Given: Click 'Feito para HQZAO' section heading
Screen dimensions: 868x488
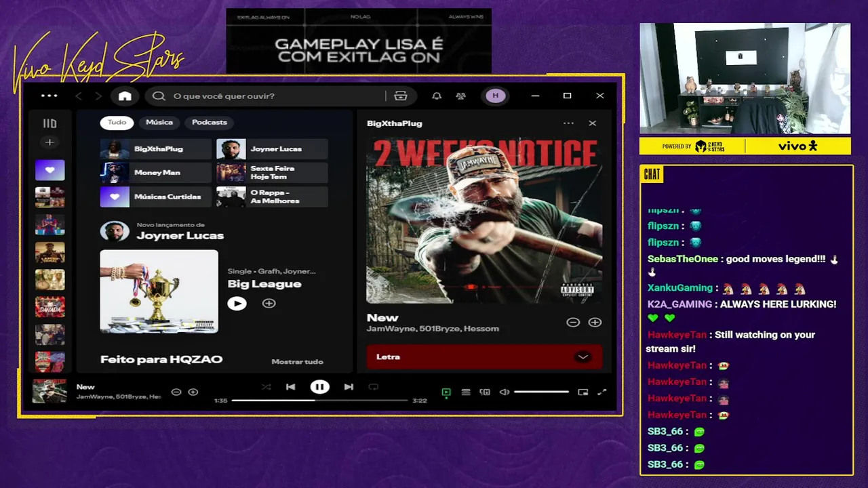Looking at the screenshot, I should pyautogui.click(x=161, y=360).
